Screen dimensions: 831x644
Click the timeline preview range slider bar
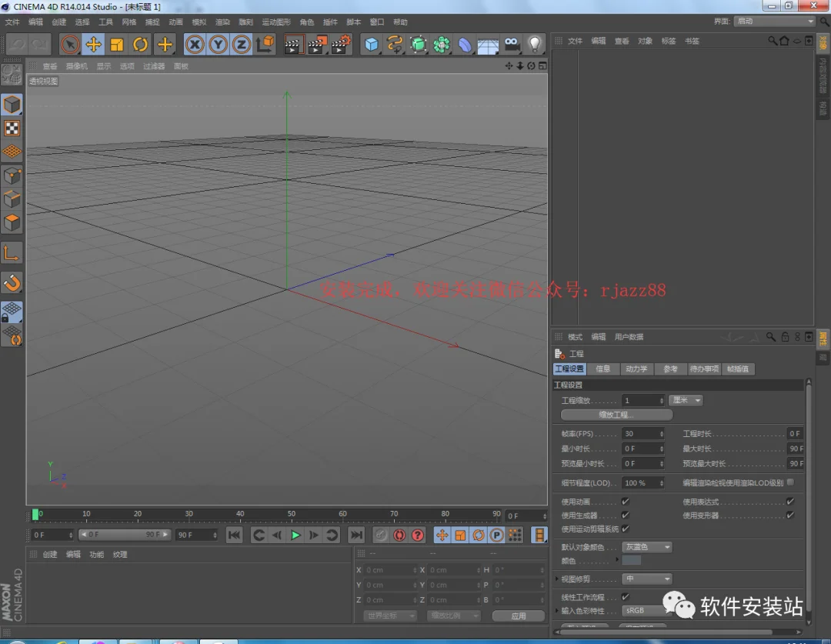click(x=125, y=535)
